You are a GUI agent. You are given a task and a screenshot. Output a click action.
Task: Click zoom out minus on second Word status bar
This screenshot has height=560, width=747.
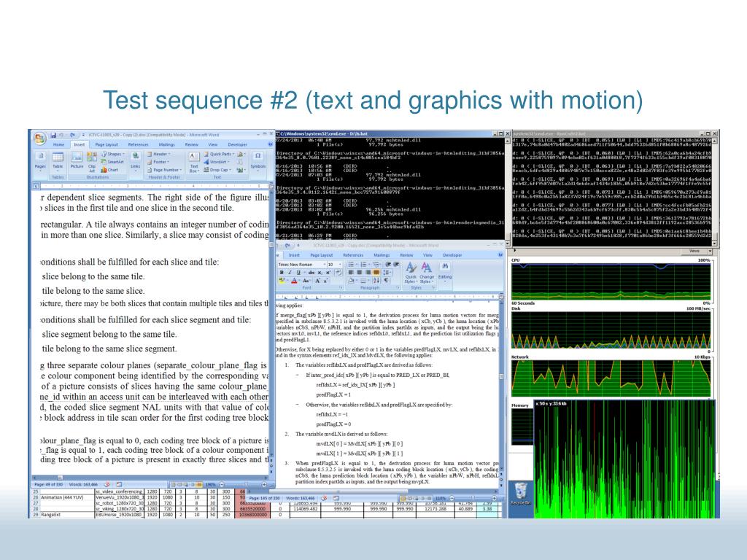[451, 499]
